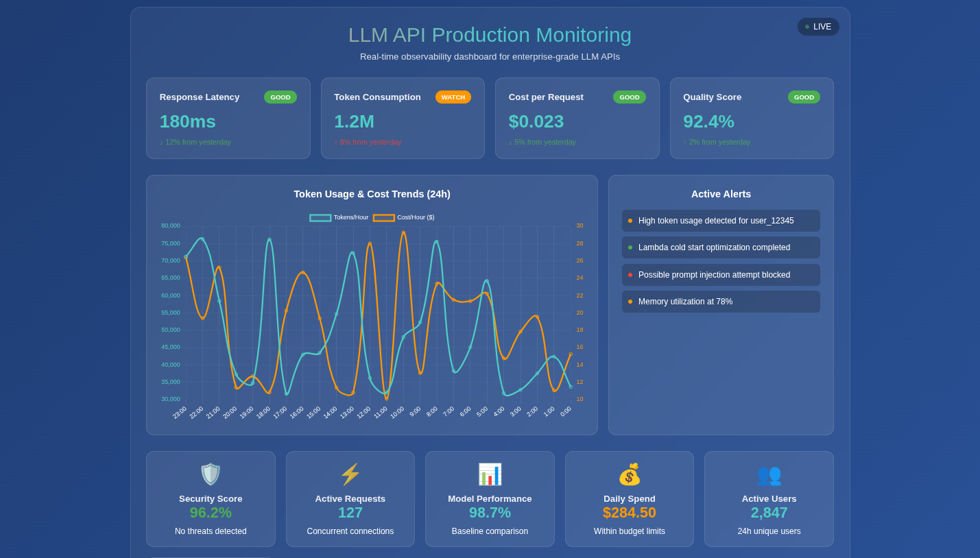This screenshot has width=980, height=558.
Task: Toggle the LIVE status indicator
Action: click(x=818, y=27)
